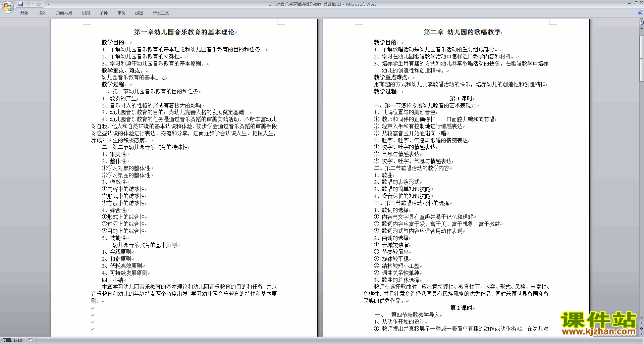
Task: Redo the last action
Action: click(39, 4)
